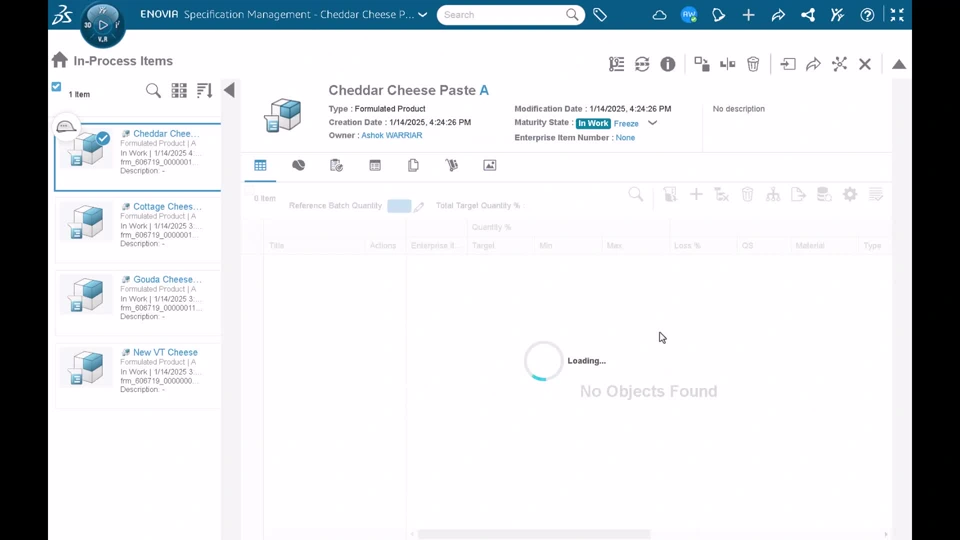The width and height of the screenshot is (960, 540).
Task: Click the Cheddar Cheese Paste product thumbnail
Action: click(282, 114)
